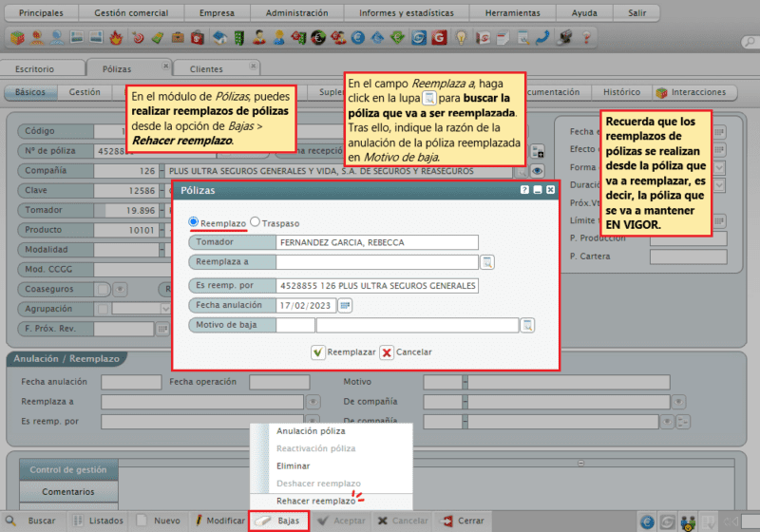Viewport: 760px width, 532px height.
Task: Click the light bulb icon in the main toolbar
Action: coord(461,39)
